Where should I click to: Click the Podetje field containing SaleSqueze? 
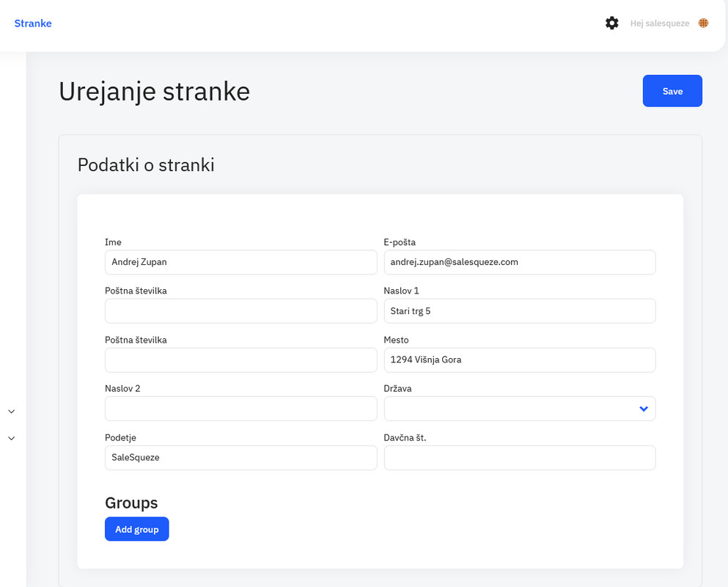tap(241, 458)
